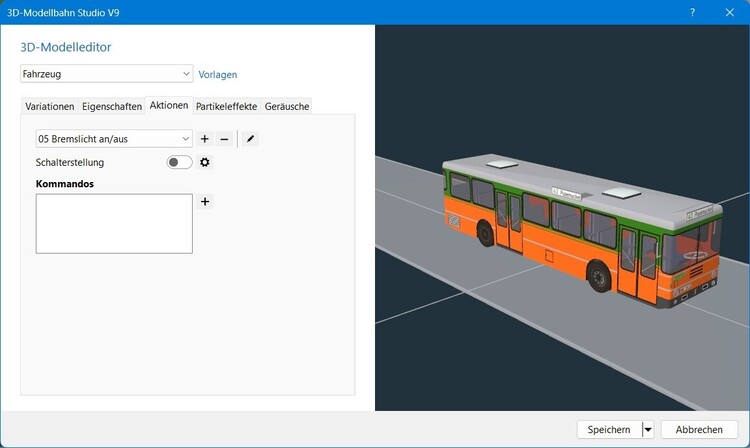Switch to the Variationen tab
Image resolution: width=750 pixels, height=448 pixels.
click(50, 107)
